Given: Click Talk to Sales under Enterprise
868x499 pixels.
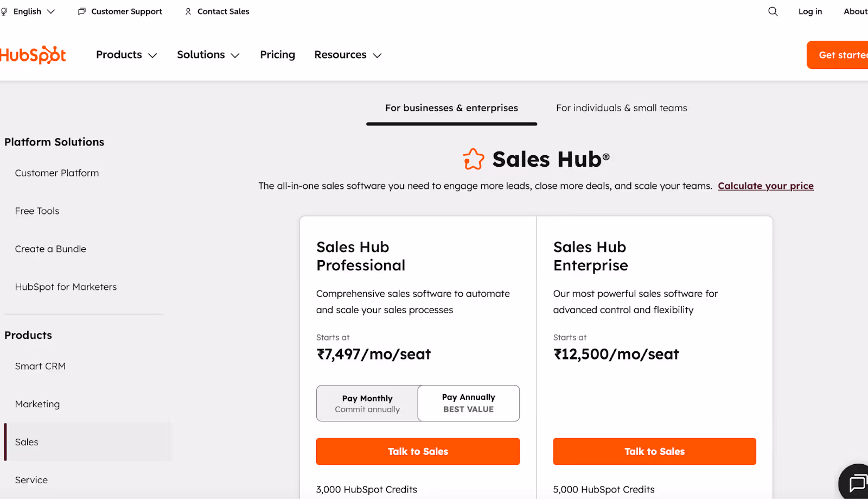Looking at the screenshot, I should tap(654, 452).
